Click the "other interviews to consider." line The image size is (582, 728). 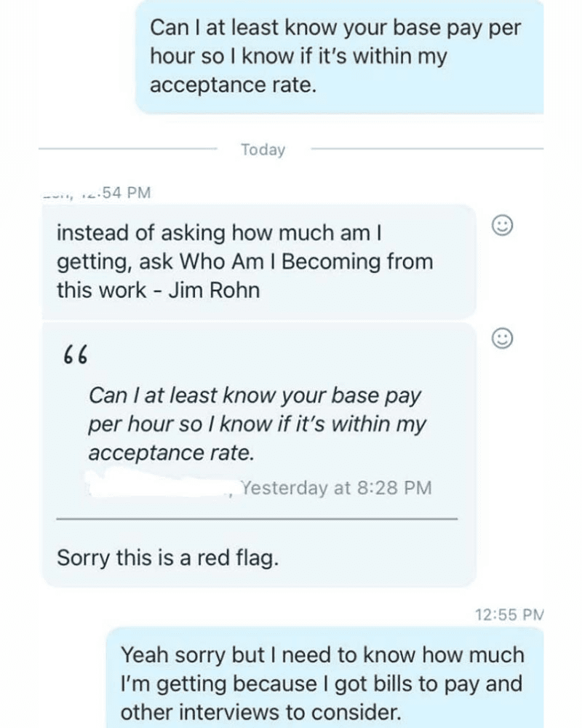point(260,711)
